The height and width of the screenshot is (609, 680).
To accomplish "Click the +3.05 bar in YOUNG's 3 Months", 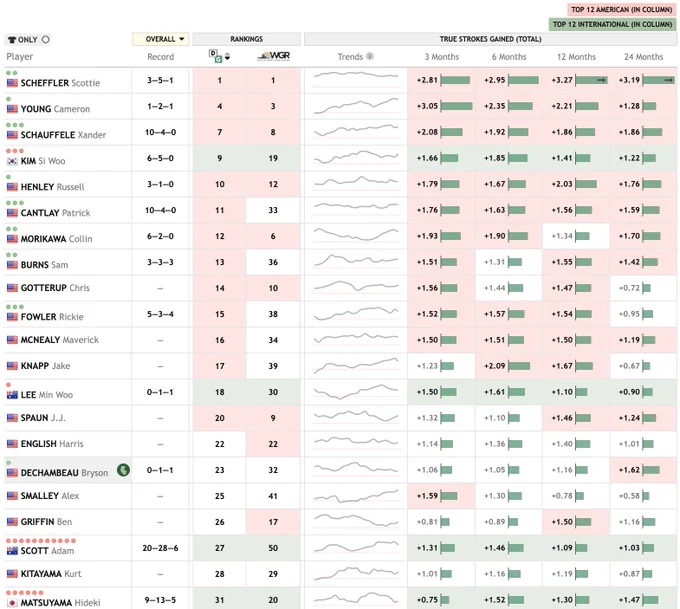I will [457, 106].
